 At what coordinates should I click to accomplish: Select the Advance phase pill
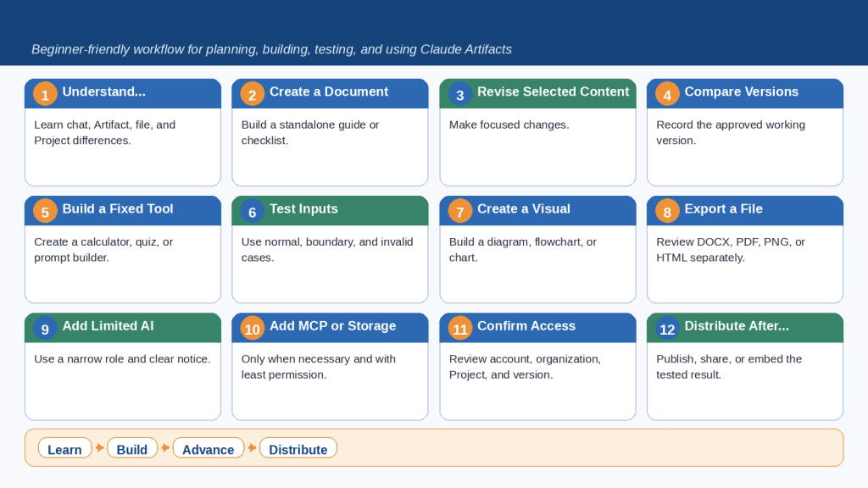[209, 448]
